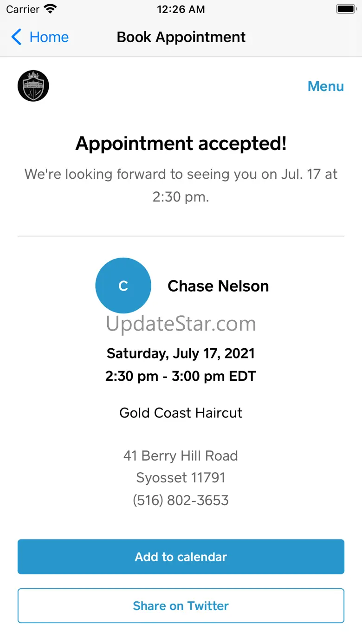
Task: Tap the Appointment accepted! heading
Action: [181, 143]
